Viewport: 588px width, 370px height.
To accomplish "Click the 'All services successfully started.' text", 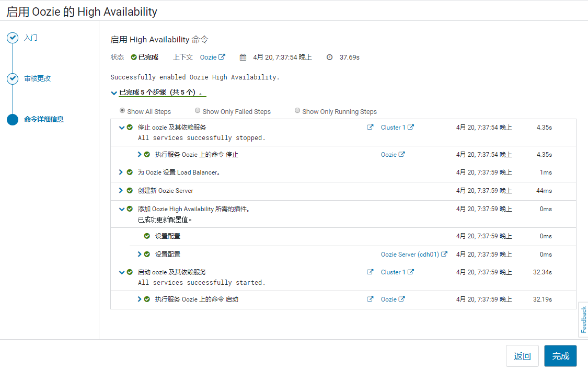I will click(x=202, y=282).
